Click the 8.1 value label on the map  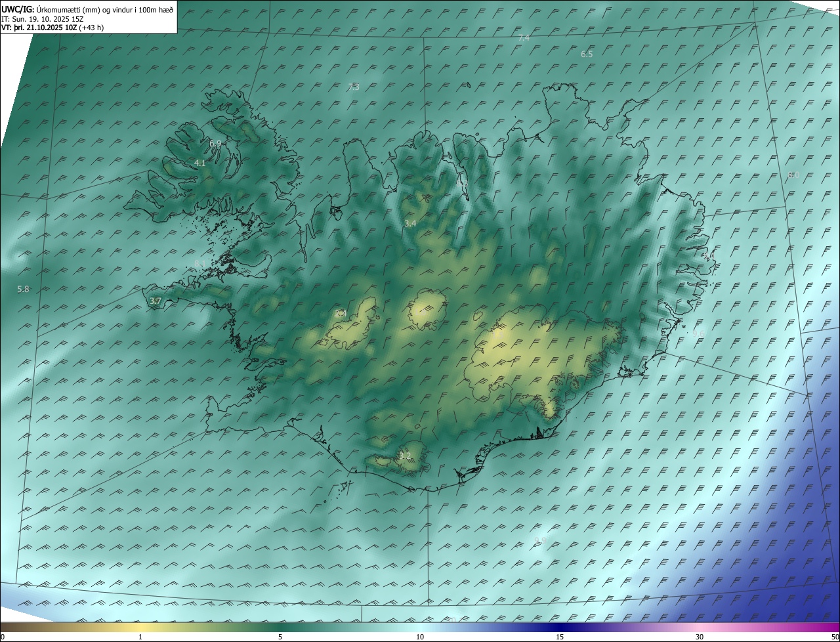tap(200, 263)
